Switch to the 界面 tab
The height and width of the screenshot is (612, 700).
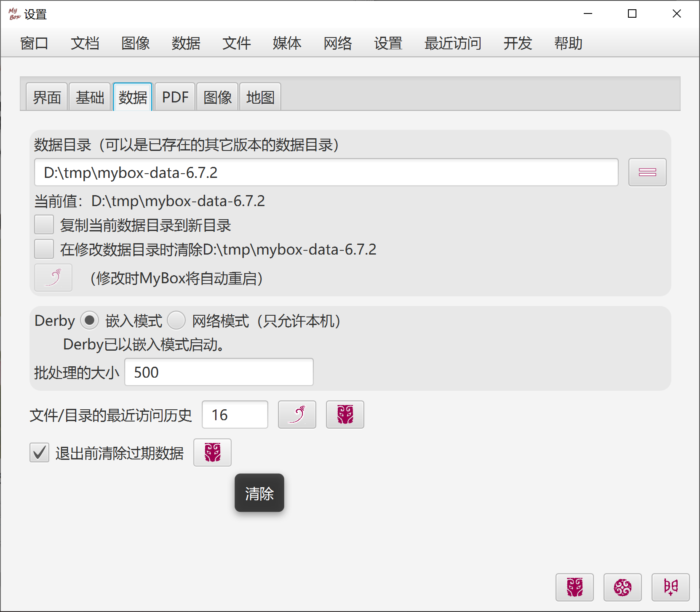point(47,97)
